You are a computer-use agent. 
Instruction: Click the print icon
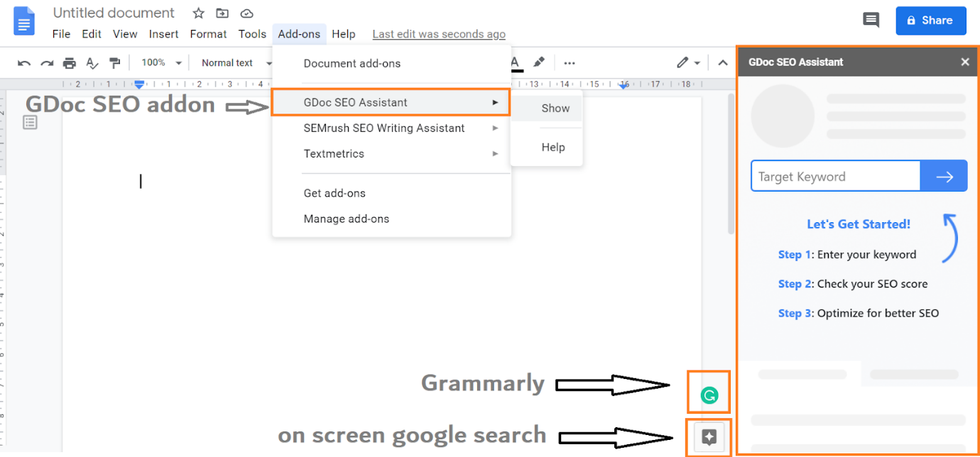(x=70, y=63)
